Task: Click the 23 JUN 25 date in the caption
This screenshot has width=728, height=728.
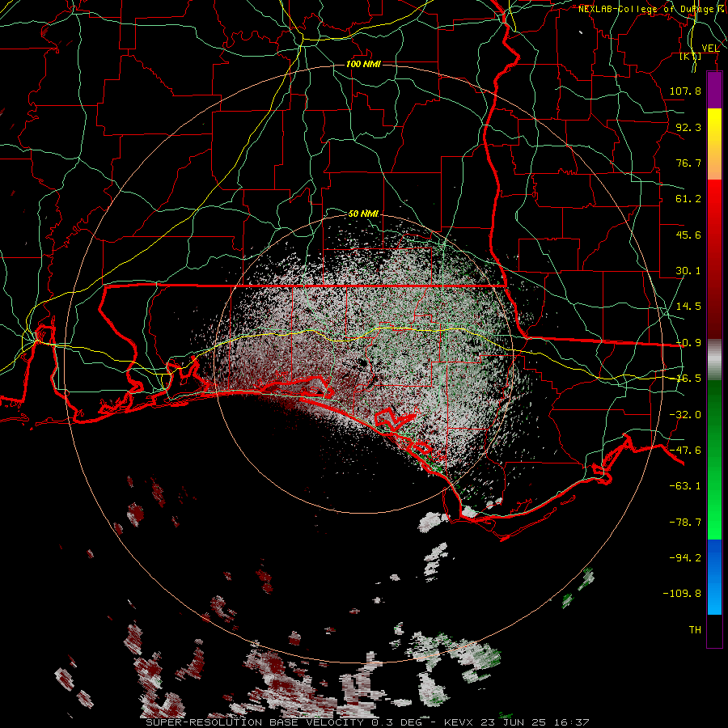Action: (513, 722)
